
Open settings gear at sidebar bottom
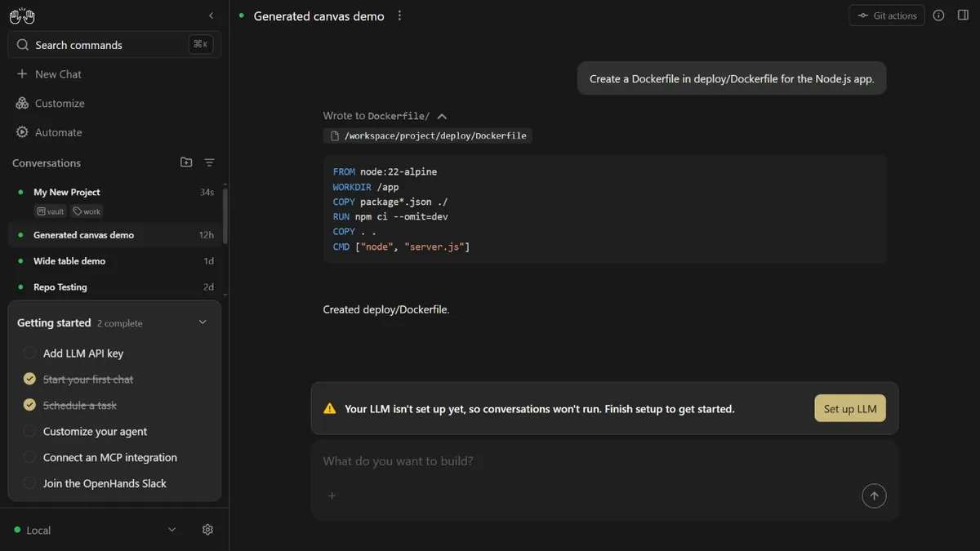pyautogui.click(x=207, y=530)
